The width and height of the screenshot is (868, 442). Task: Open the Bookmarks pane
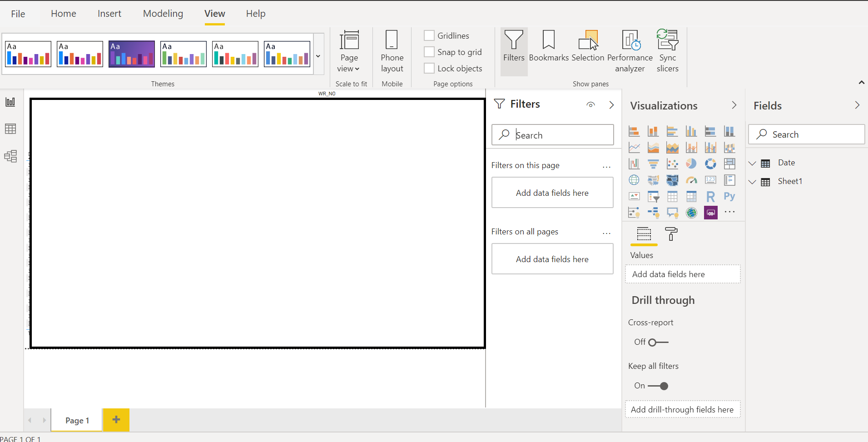click(549, 46)
